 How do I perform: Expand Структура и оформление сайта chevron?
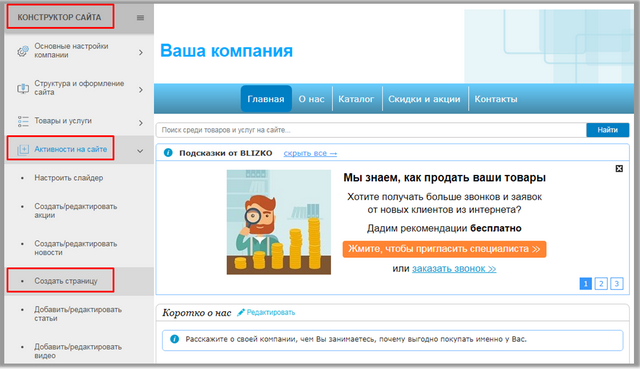(140, 89)
